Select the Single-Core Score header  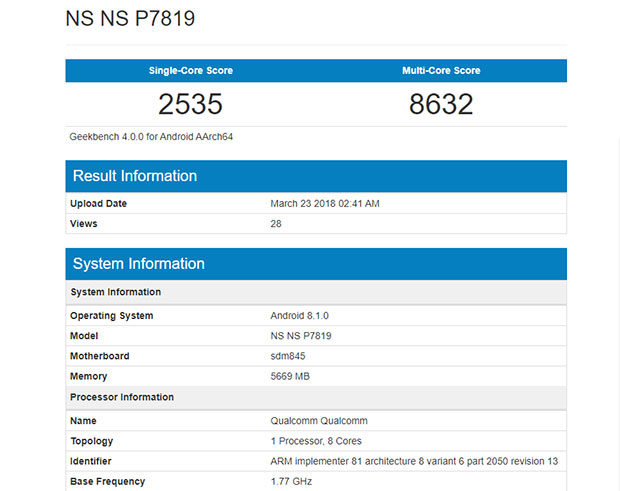point(189,71)
